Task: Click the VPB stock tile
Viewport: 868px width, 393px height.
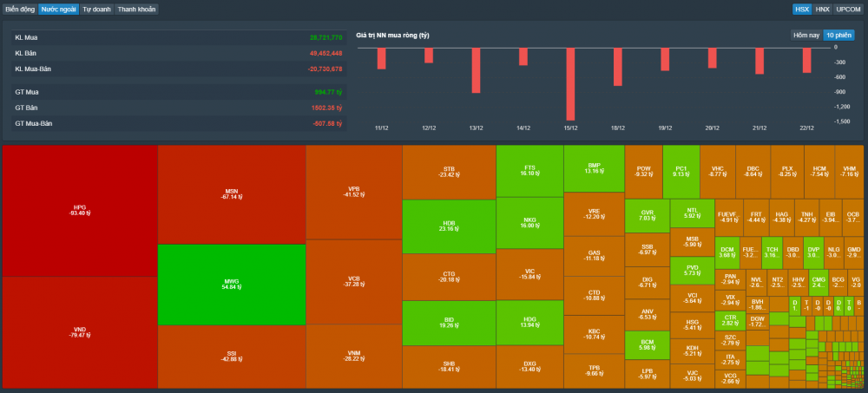Action: pos(353,191)
